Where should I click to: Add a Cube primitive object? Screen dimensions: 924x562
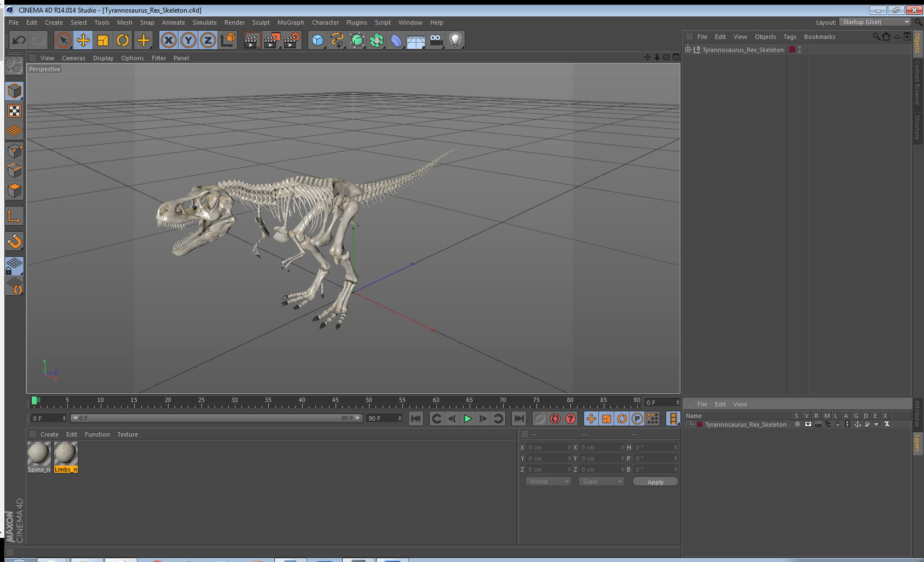[317, 40]
